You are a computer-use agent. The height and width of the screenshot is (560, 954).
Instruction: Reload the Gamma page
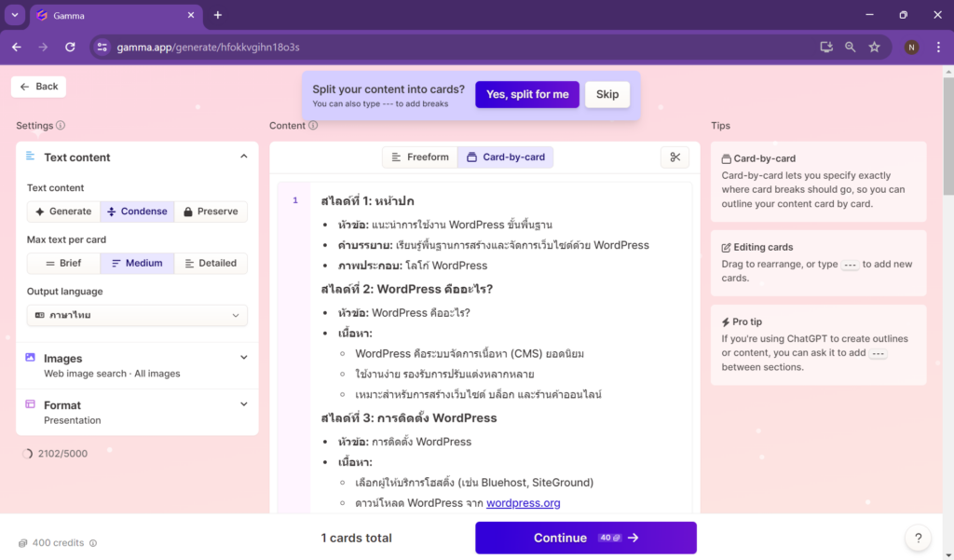pyautogui.click(x=70, y=47)
